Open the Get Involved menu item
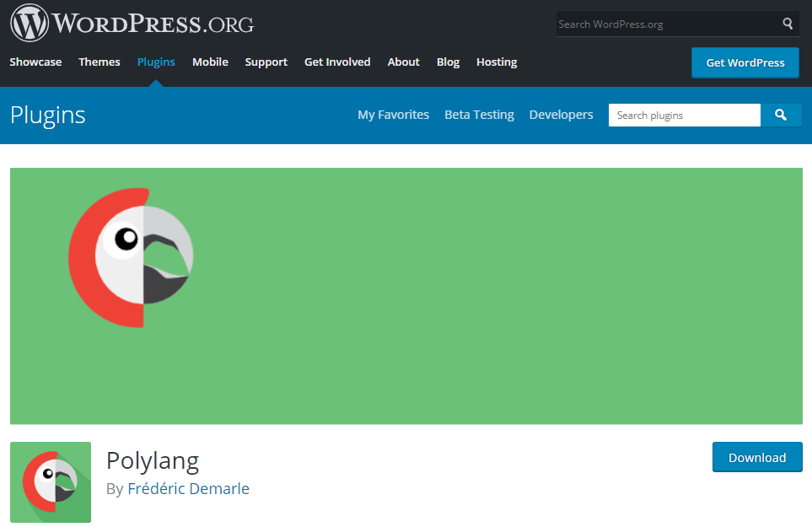Viewport: 812px width, 527px height. click(x=337, y=62)
